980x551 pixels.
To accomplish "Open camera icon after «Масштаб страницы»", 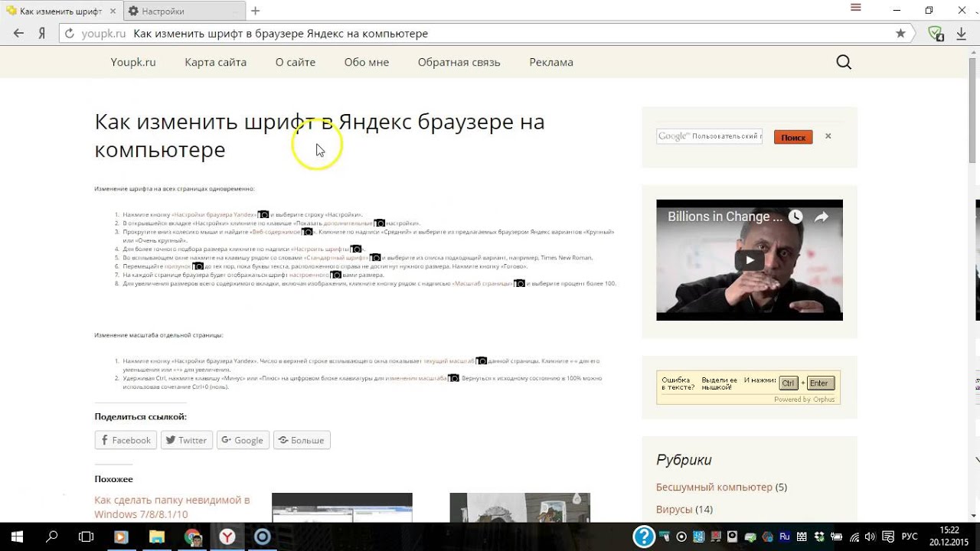I will [x=519, y=284].
